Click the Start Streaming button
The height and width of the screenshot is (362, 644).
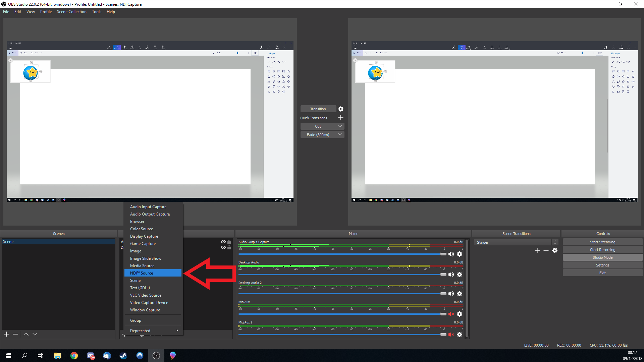pyautogui.click(x=603, y=242)
